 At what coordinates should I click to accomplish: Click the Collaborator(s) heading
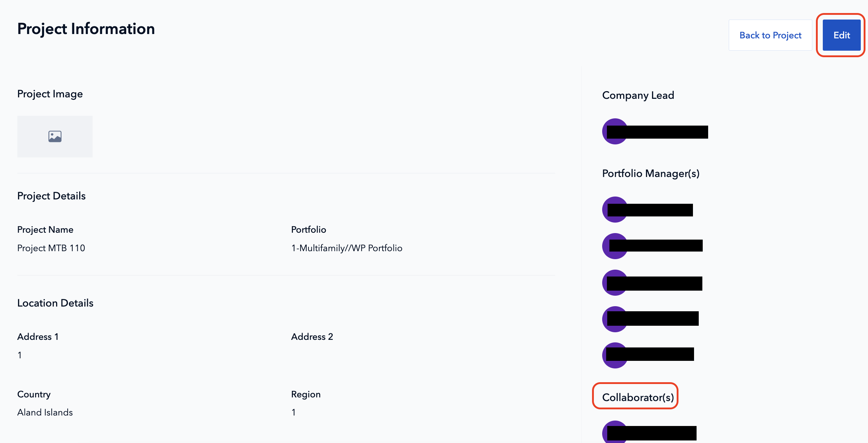pyautogui.click(x=638, y=397)
